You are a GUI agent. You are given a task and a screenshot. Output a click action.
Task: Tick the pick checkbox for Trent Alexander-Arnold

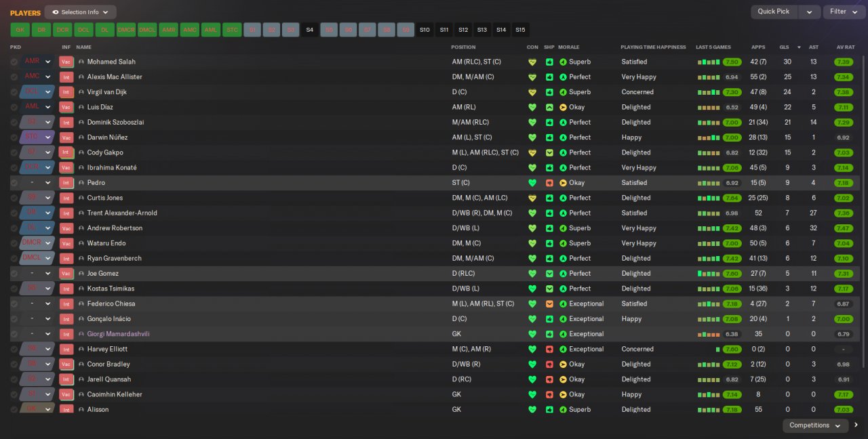tap(14, 213)
